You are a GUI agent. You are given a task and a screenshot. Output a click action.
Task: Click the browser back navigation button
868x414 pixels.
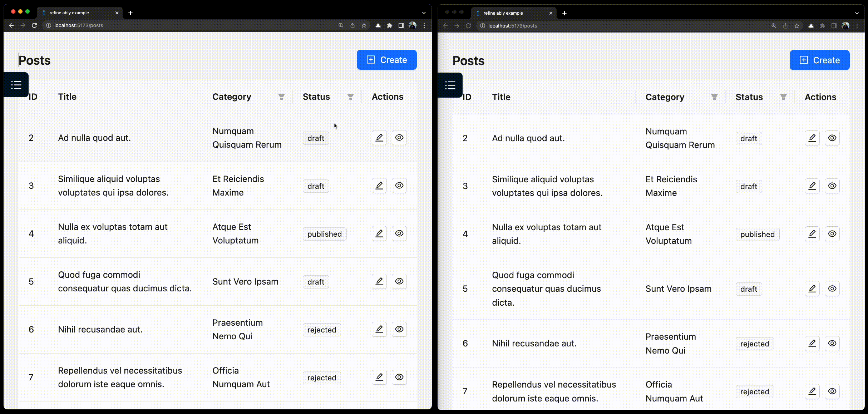(10, 25)
